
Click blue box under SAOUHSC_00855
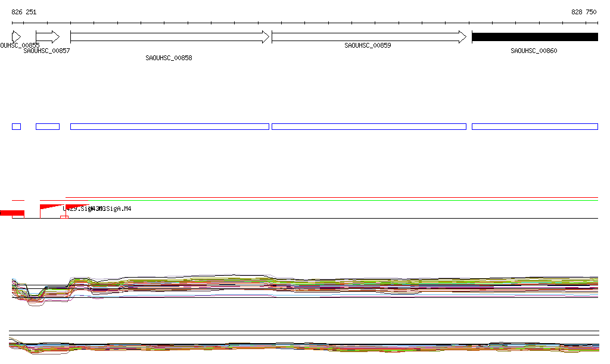click(x=16, y=126)
